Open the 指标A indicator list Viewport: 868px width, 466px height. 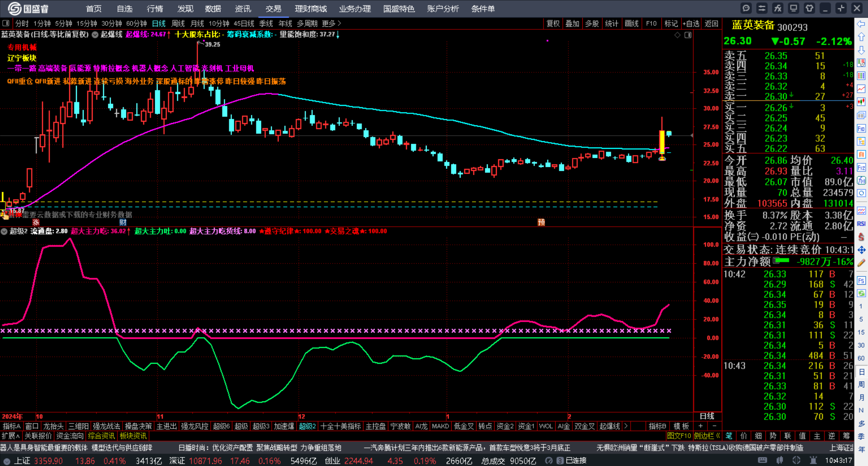tap(11, 426)
